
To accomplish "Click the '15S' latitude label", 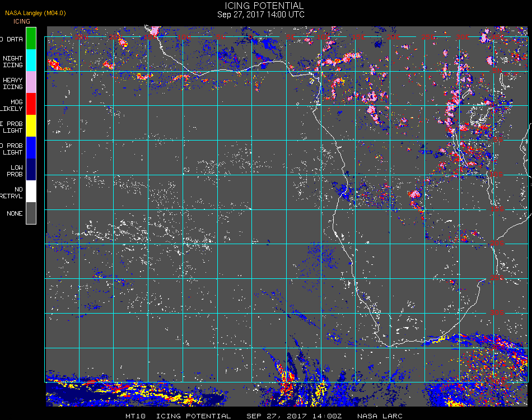I will [x=497, y=209].
